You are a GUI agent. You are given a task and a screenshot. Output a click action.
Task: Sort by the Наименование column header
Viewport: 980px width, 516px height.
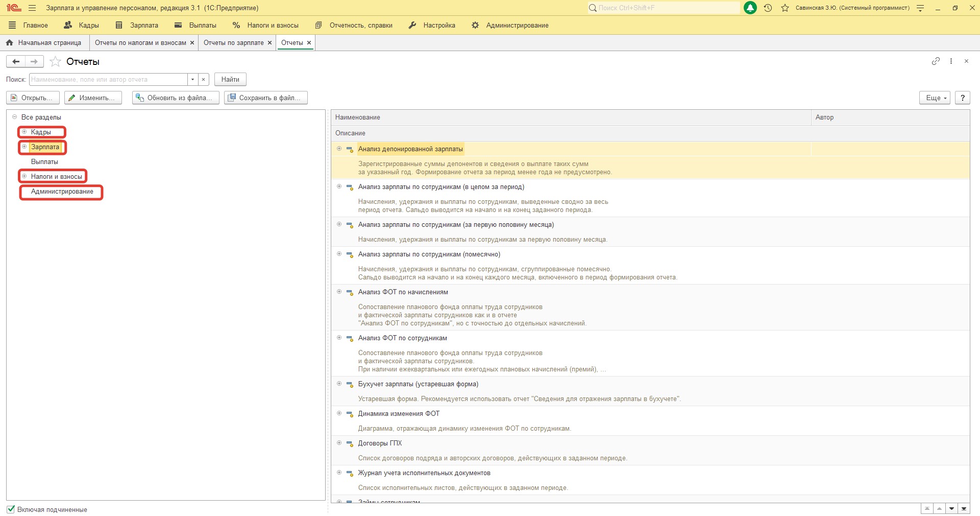[571, 118]
